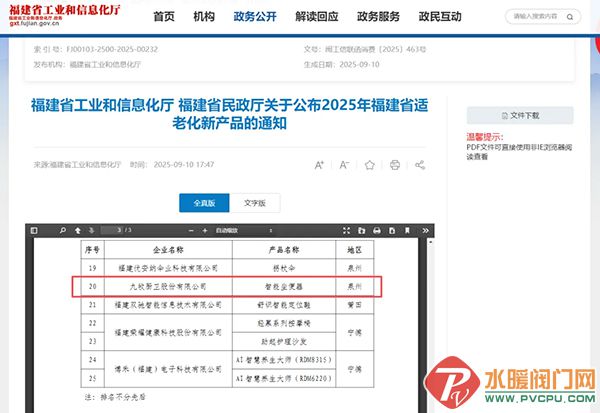Image resolution: width=600 pixels, height=413 pixels.
Task: Switch PDF viewer to presentation mode
Action: (346, 230)
